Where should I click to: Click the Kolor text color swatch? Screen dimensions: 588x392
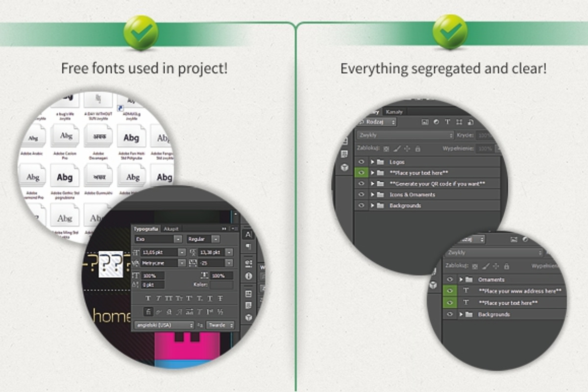(x=221, y=285)
